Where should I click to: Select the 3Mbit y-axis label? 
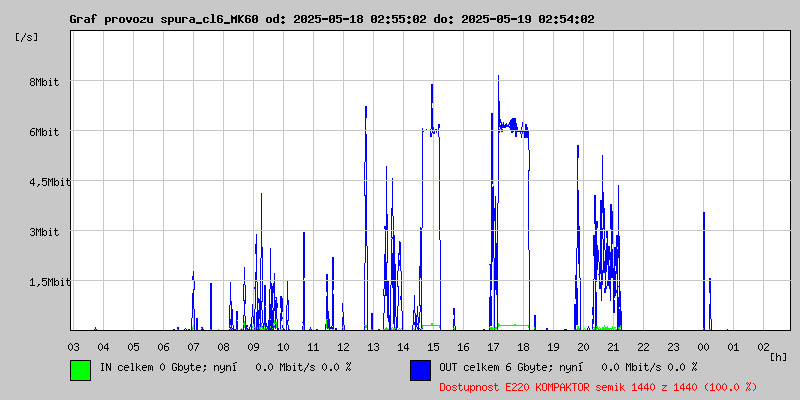click(44, 232)
